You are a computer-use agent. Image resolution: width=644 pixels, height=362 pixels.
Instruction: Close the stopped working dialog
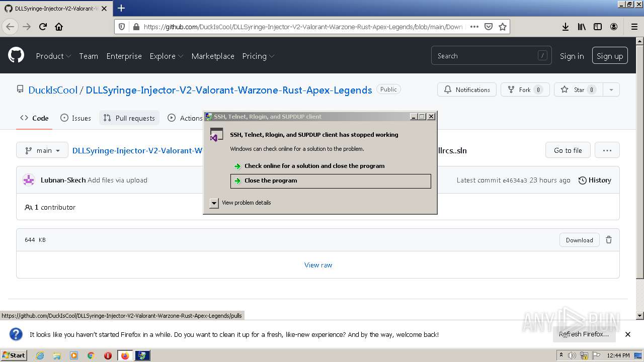pyautogui.click(x=431, y=117)
